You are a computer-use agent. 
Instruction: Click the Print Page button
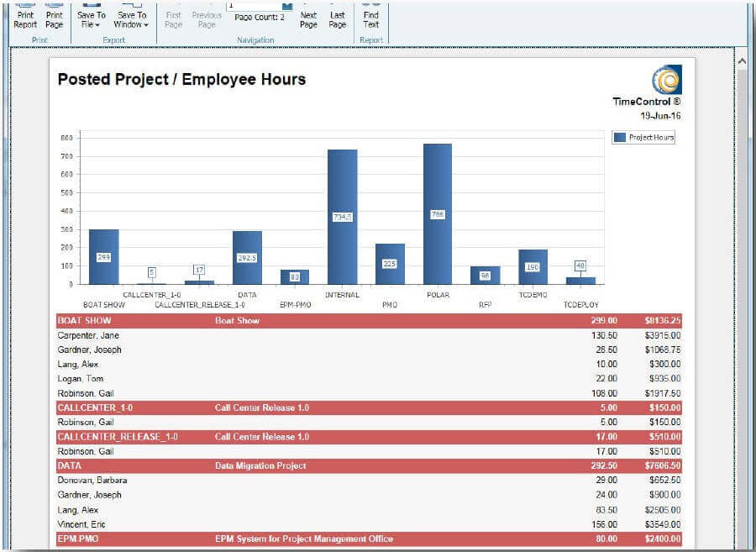[54, 18]
